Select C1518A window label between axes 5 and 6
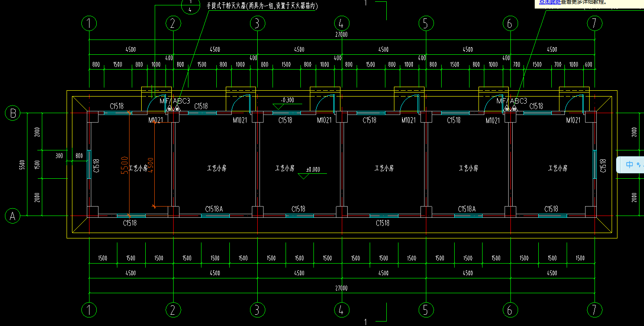Viewport: 644px width, 326px height. tap(467, 209)
